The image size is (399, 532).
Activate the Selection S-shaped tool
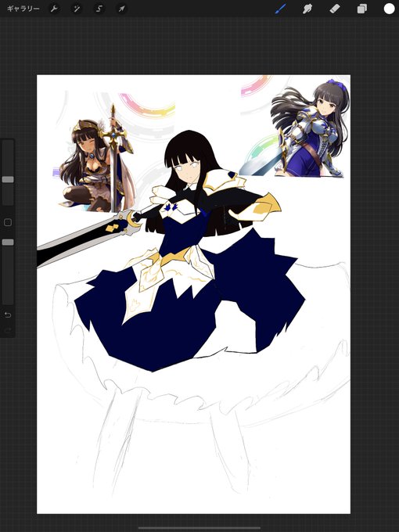pyautogui.click(x=99, y=9)
